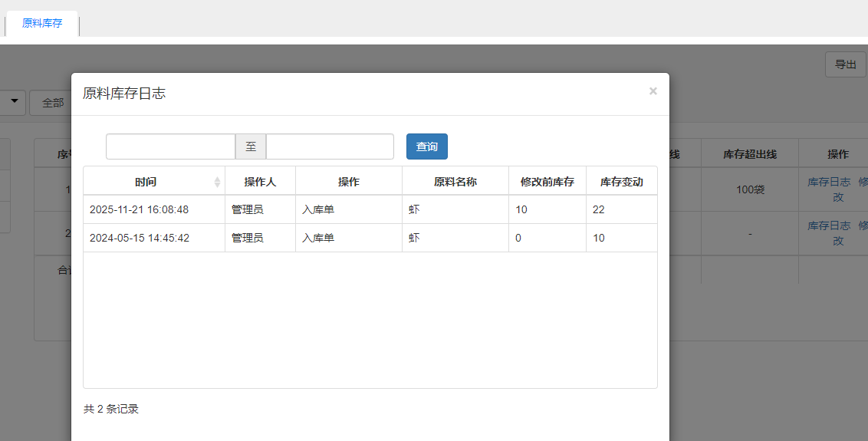Open 库存日志 link in the 100袋 row
The image size is (868, 441).
click(828, 183)
